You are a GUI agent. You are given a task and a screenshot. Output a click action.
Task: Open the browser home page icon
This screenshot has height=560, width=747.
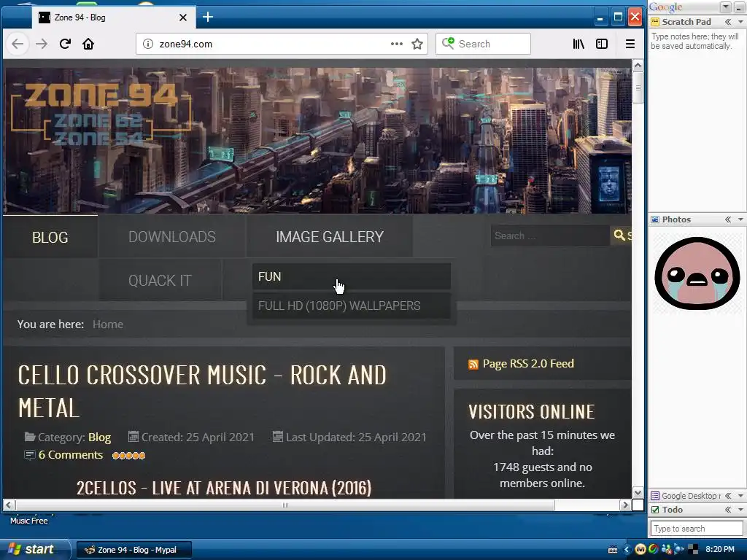tap(88, 44)
